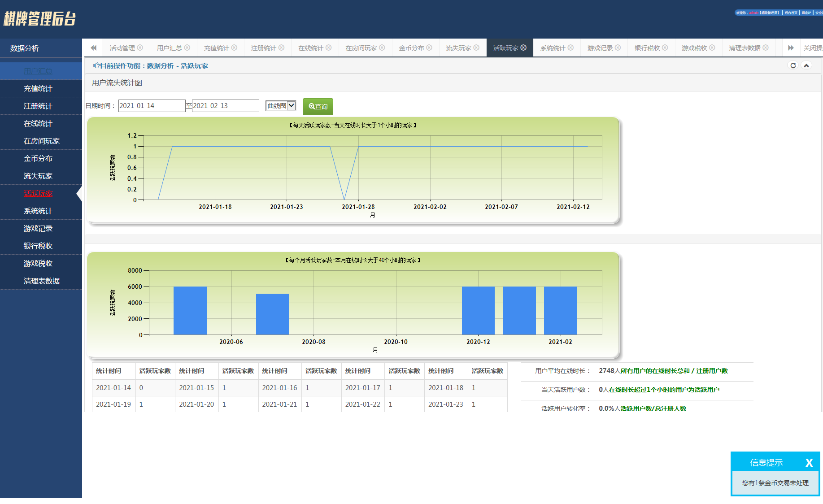
Task: Switch to the 注册统计 tab
Action: pos(263,48)
